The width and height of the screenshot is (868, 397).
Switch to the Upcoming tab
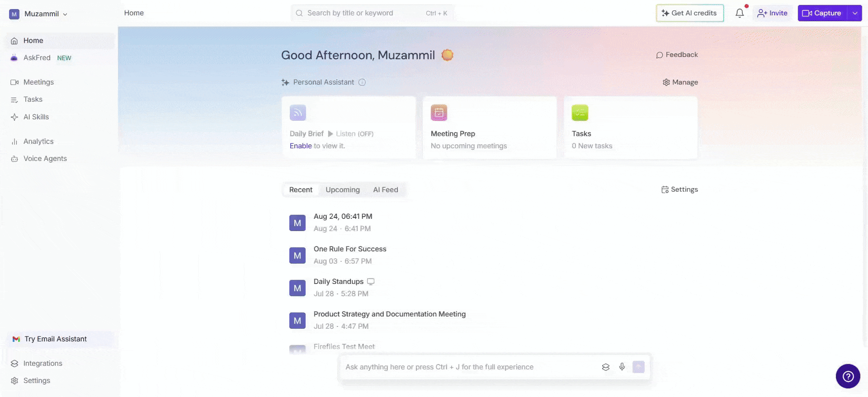click(343, 190)
